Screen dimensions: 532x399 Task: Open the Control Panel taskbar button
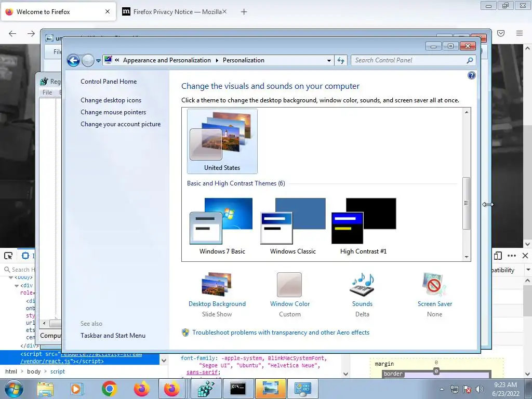pyautogui.click(x=303, y=389)
